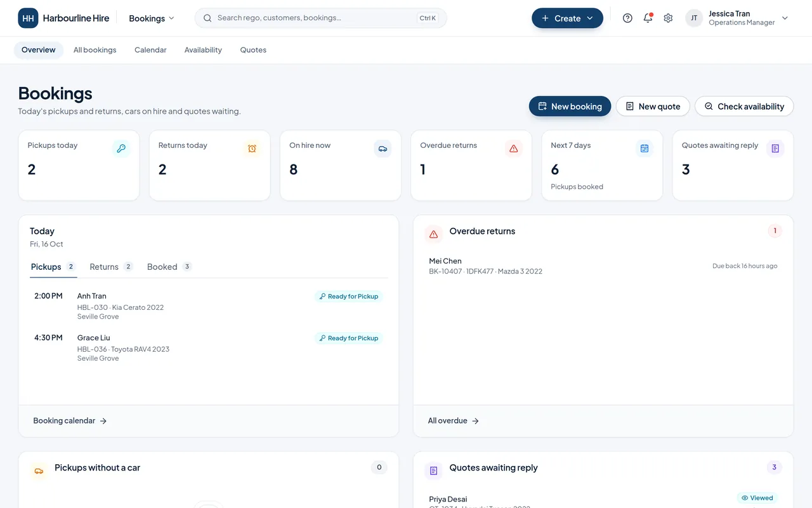Click the warning icon on Overdue returns stat card
812x508 pixels.
(x=514, y=149)
